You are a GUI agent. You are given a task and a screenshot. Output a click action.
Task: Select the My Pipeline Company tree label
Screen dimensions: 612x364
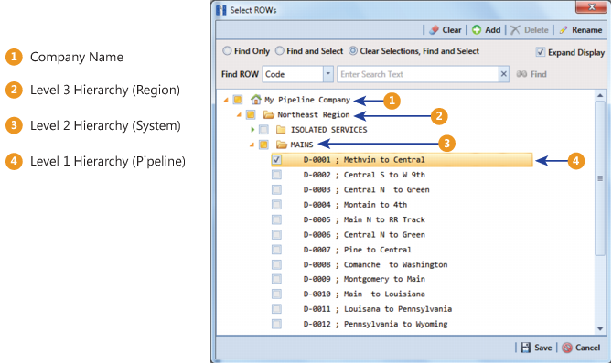(307, 100)
